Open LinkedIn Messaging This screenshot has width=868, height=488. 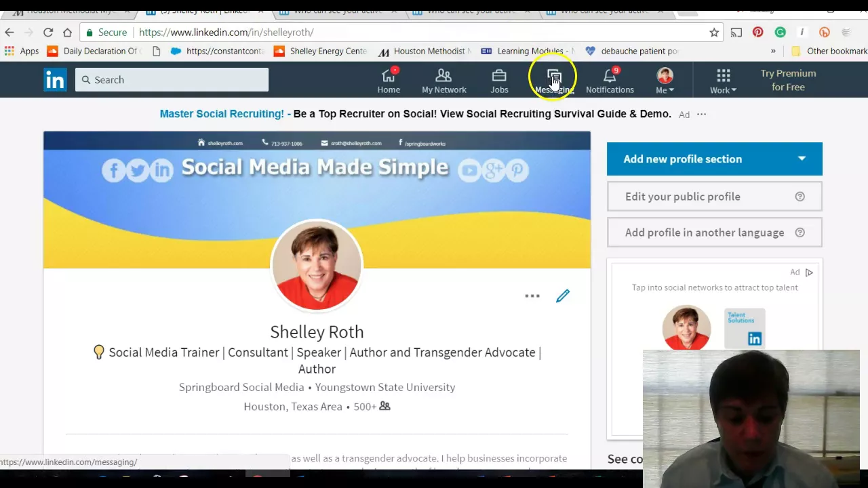554,80
